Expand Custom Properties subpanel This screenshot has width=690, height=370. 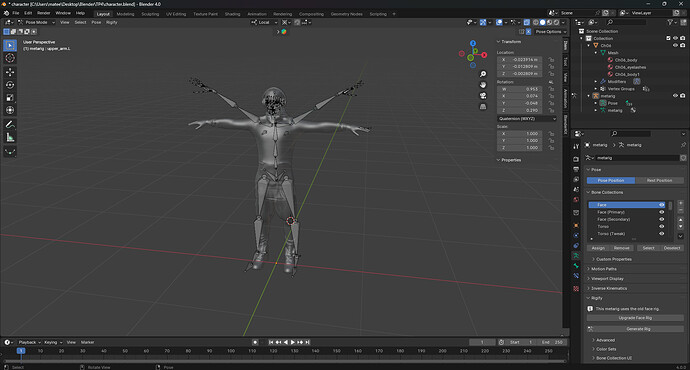(x=613, y=259)
